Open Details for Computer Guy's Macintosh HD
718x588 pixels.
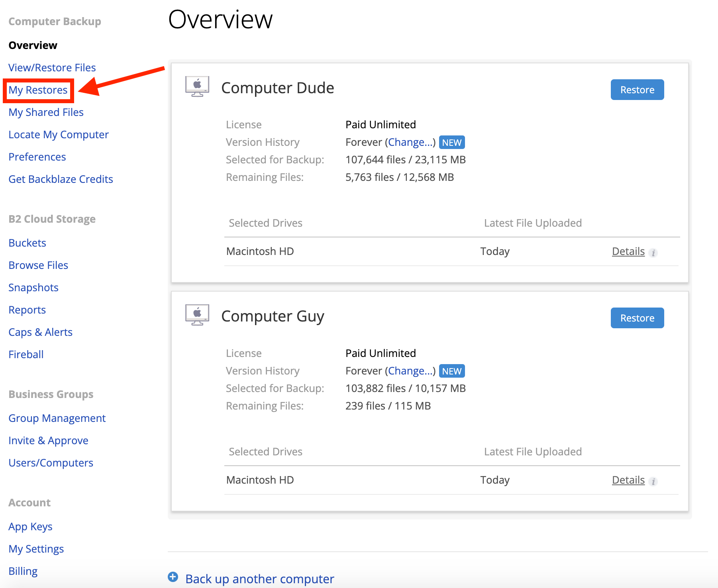tap(628, 480)
